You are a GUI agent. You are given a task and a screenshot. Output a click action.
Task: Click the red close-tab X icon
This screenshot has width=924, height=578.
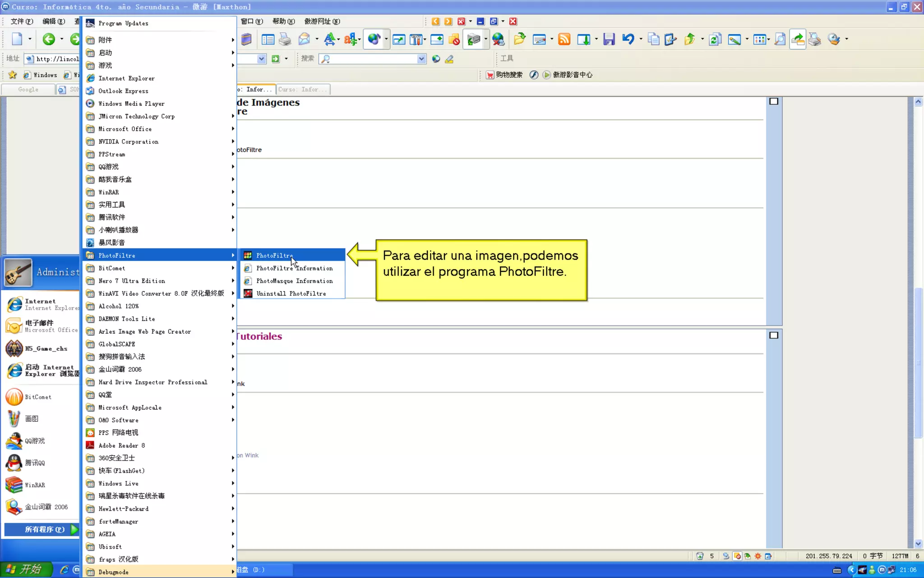coord(513,21)
